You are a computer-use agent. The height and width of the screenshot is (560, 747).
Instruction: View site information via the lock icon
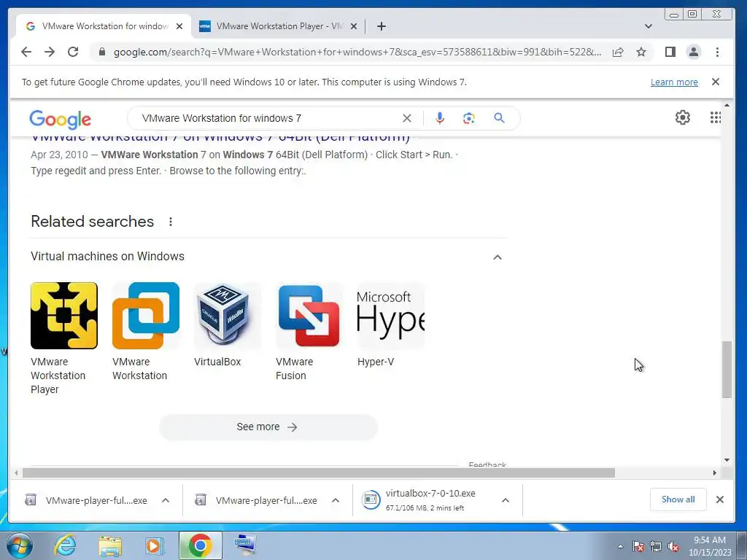(x=101, y=52)
